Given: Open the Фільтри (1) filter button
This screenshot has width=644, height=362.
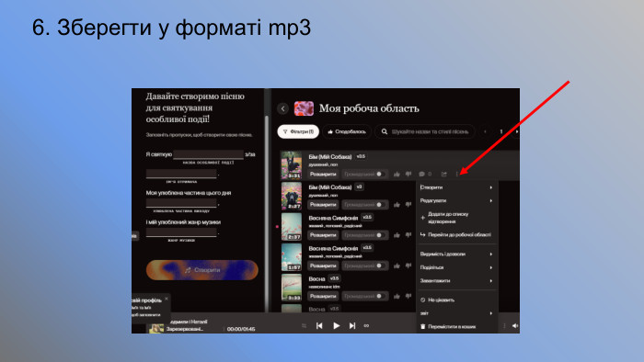Looking at the screenshot, I should [x=298, y=131].
